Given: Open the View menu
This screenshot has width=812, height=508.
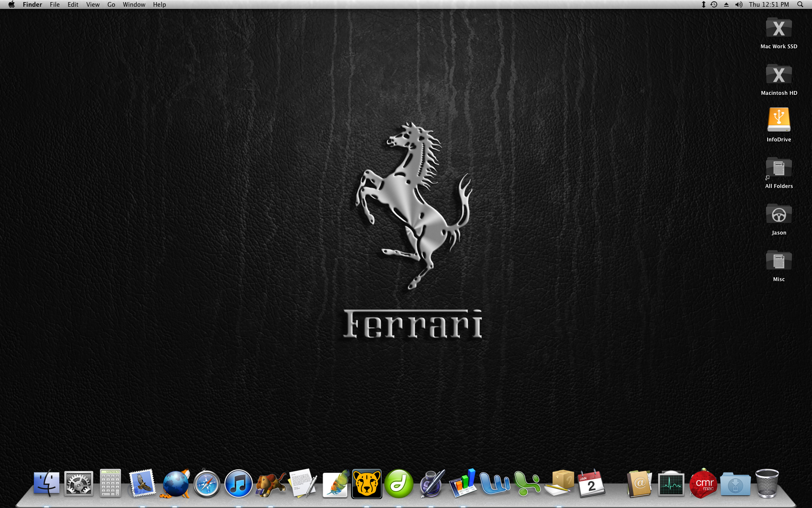Looking at the screenshot, I should click(x=93, y=5).
